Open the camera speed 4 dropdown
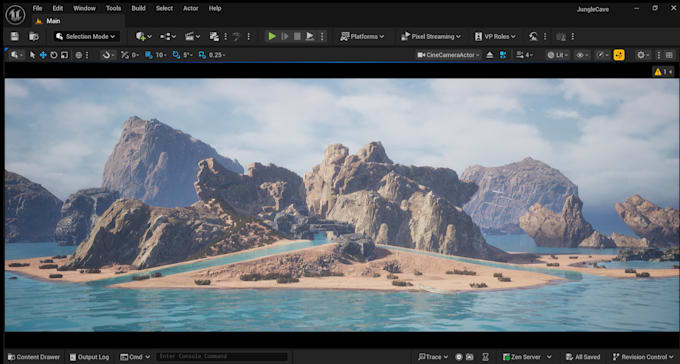Image resolution: width=680 pixels, height=364 pixels. (524, 55)
